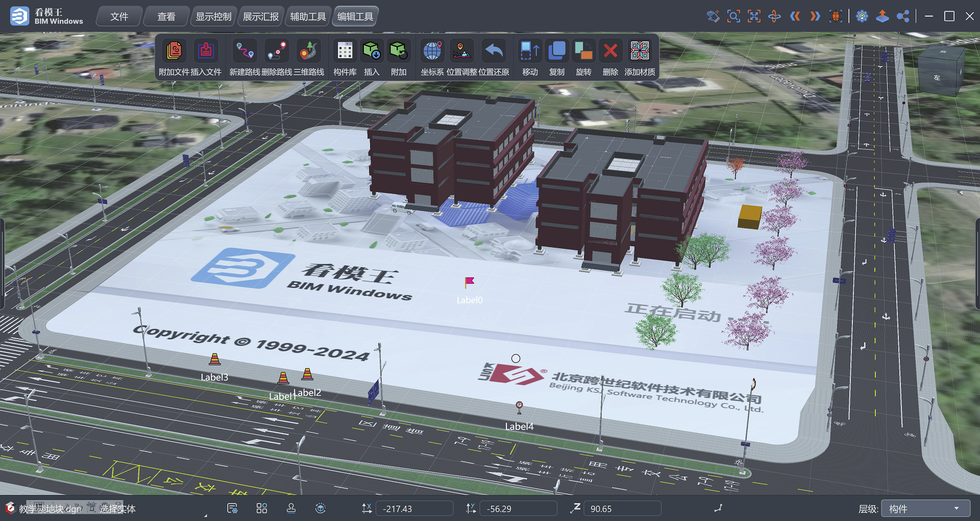Viewport: 980px width, 521px height.
Task: Select the 旋转 rotate tool
Action: pyautogui.click(x=583, y=51)
